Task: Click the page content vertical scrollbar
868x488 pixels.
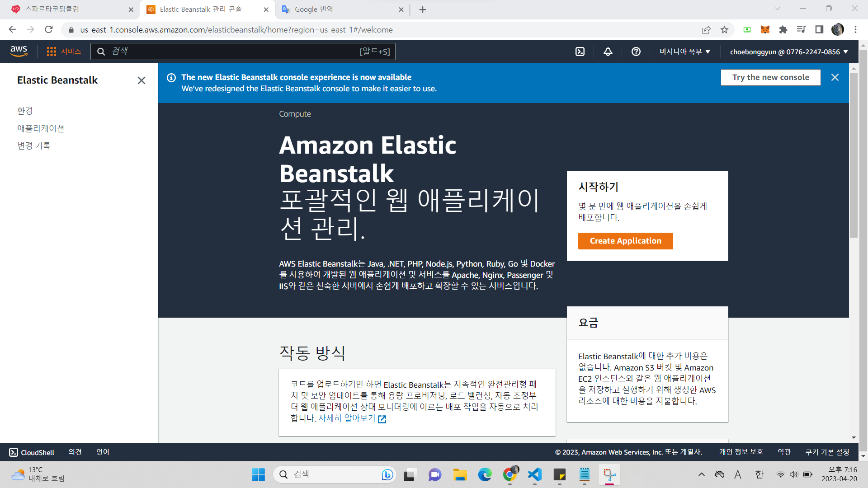Action: click(854, 156)
